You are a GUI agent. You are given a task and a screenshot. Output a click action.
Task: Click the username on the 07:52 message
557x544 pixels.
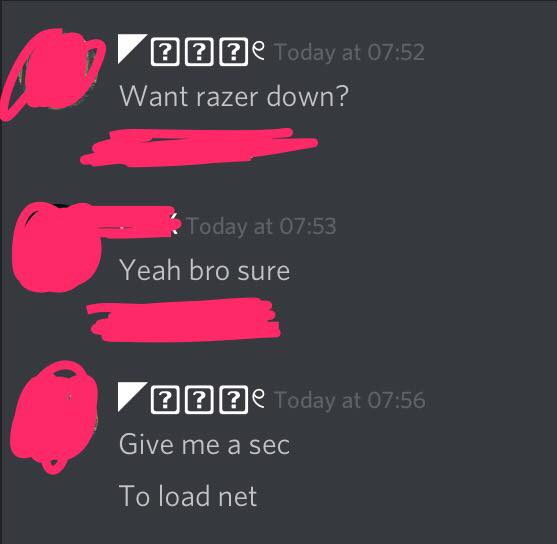click(191, 50)
